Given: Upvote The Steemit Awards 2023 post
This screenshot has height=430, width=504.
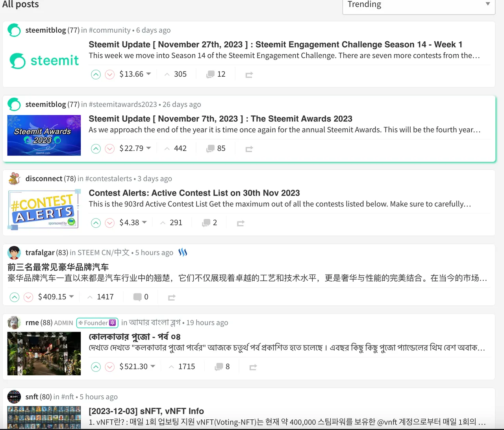Looking at the screenshot, I should click(x=96, y=149).
